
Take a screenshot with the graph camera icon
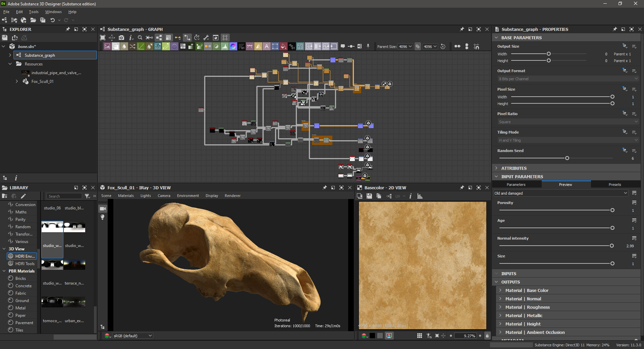tap(122, 38)
